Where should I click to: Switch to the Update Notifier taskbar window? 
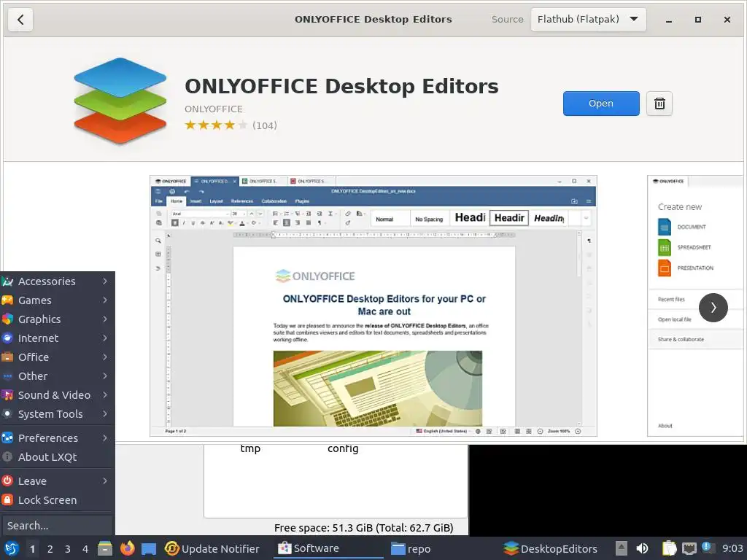tap(212, 548)
